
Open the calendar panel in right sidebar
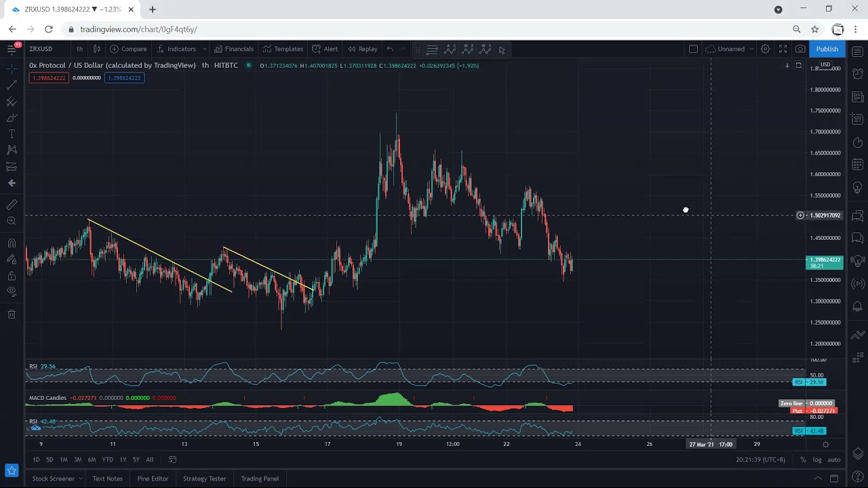point(858,165)
